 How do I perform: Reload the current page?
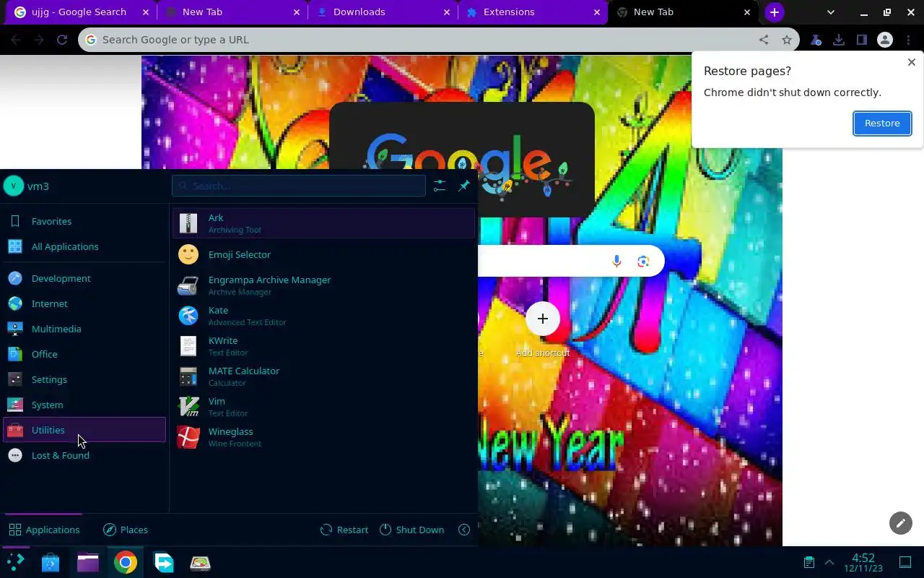click(x=62, y=40)
